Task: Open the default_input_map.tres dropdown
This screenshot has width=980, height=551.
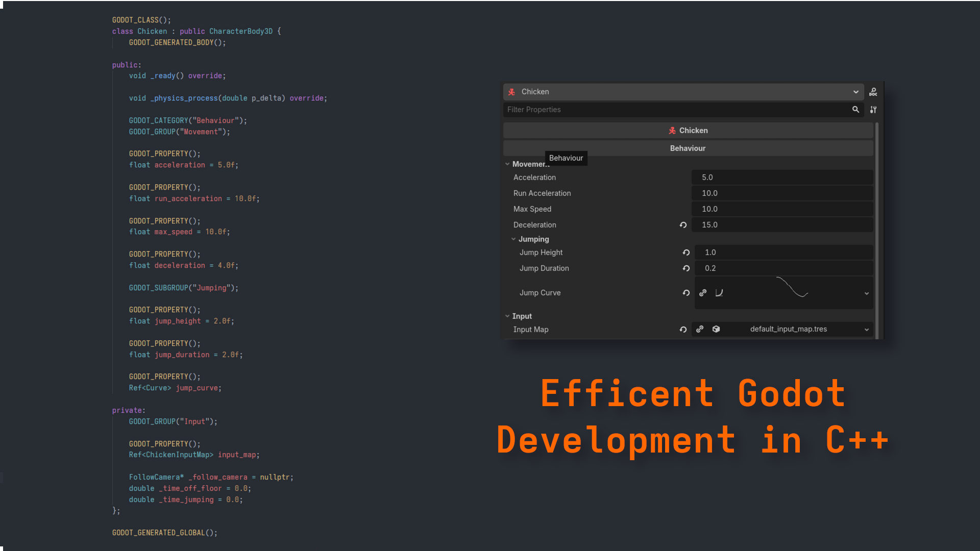Action: click(x=866, y=329)
